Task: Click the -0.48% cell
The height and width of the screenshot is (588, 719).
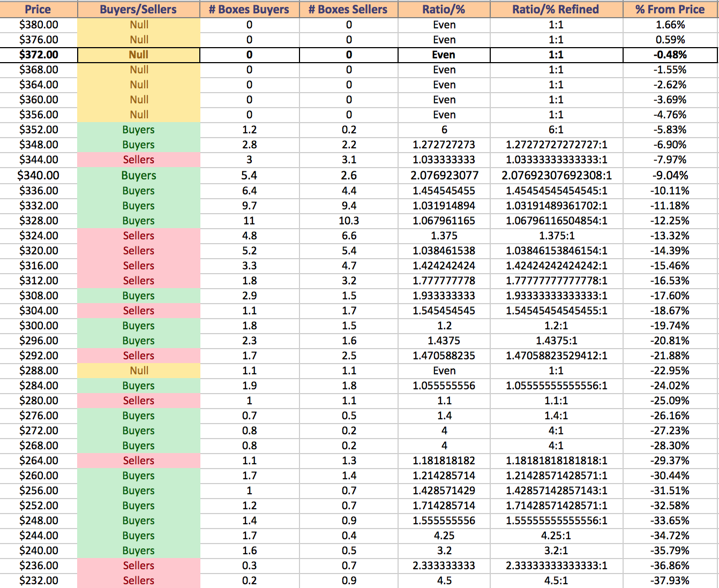Action: 670,55
